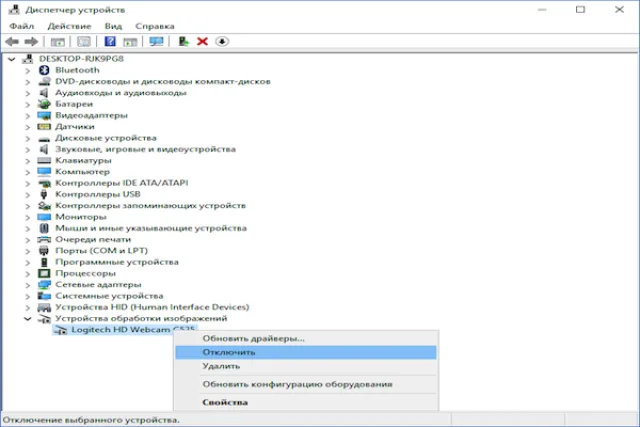Select the Logitech HD Webcam tree item

pyautogui.click(x=125, y=330)
